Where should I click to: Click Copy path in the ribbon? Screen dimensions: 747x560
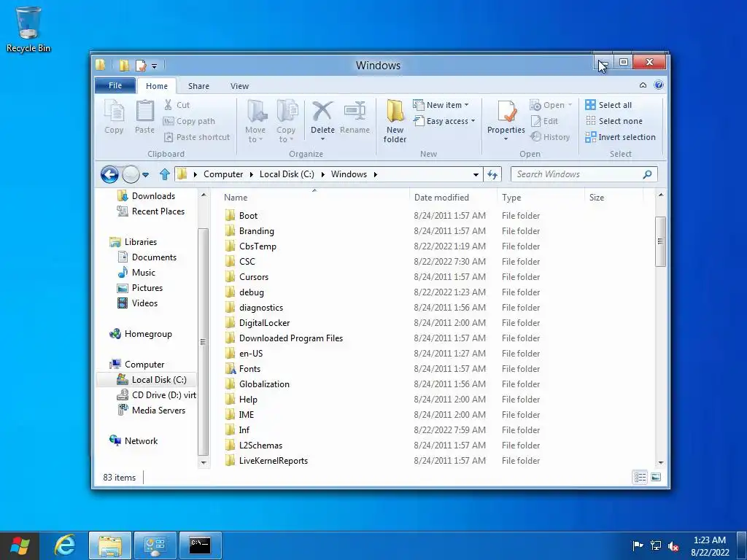[x=189, y=121]
